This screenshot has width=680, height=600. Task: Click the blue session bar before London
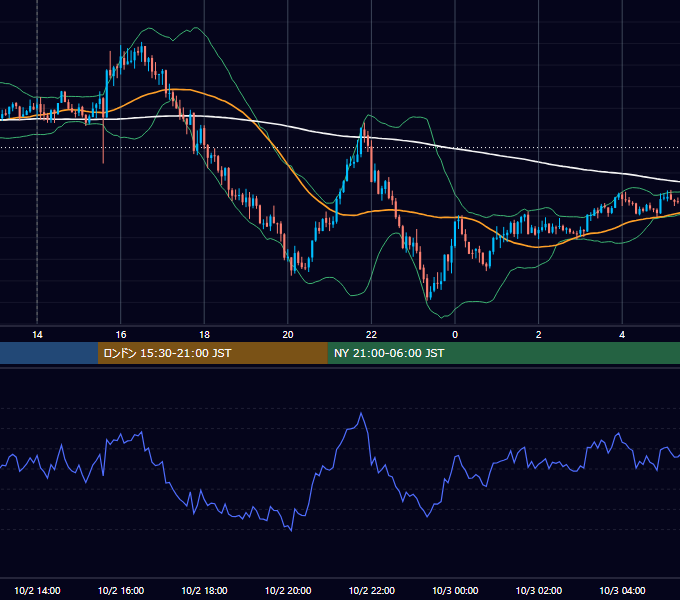click(x=49, y=353)
